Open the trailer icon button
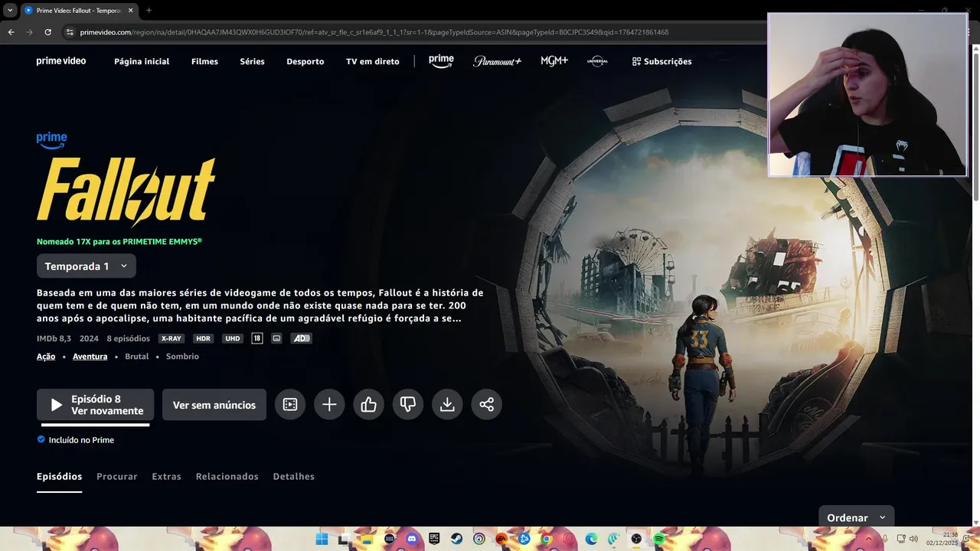The height and width of the screenshot is (551, 980). point(290,405)
